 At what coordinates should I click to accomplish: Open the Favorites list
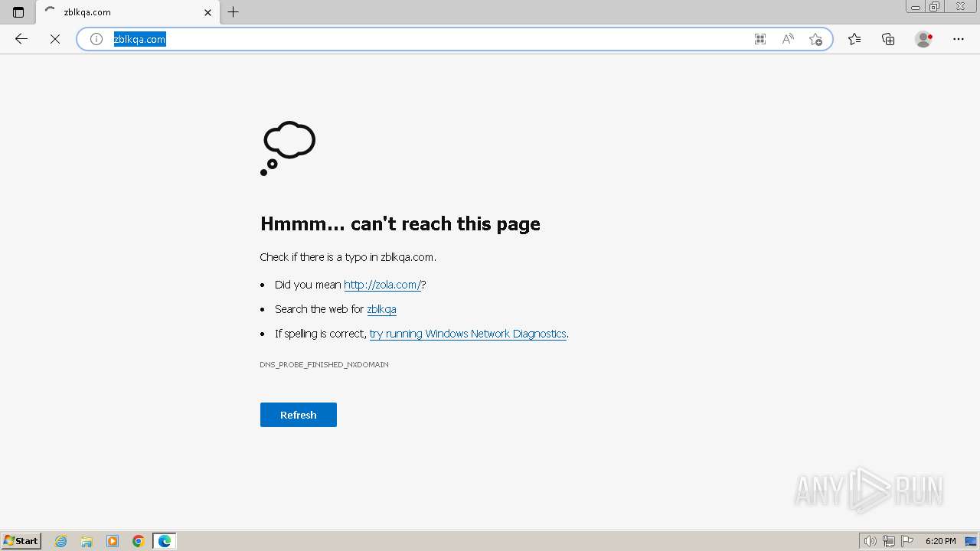854,39
